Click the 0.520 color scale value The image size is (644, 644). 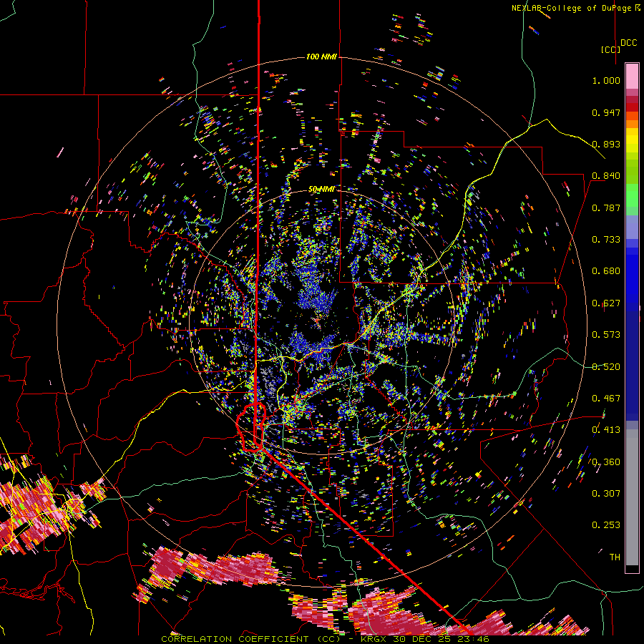[606, 367]
